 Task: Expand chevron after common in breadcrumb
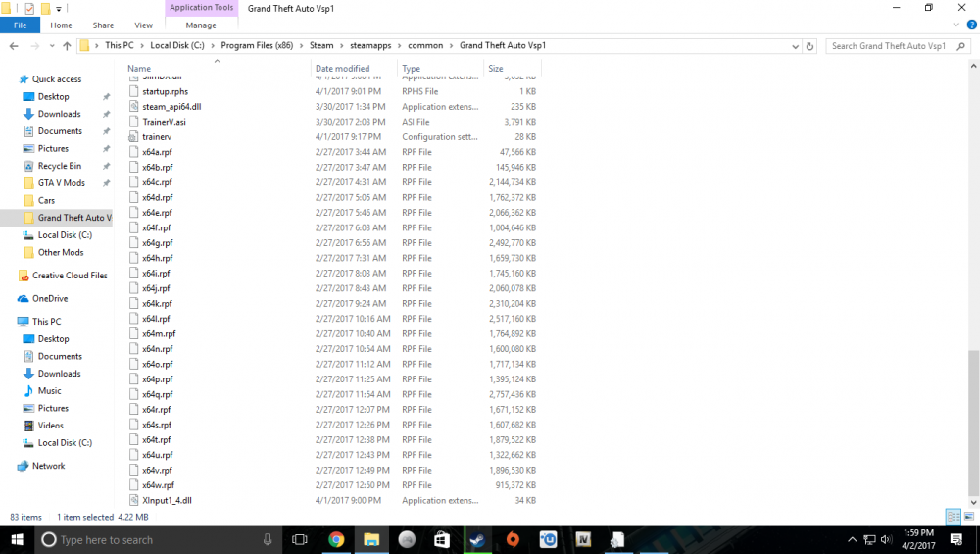[x=451, y=46]
